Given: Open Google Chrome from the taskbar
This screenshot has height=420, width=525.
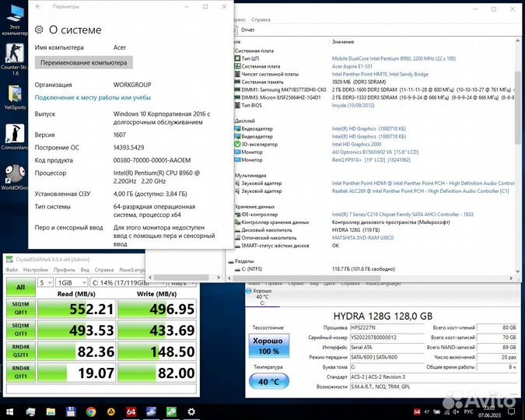Looking at the screenshot, I should 91,411.
